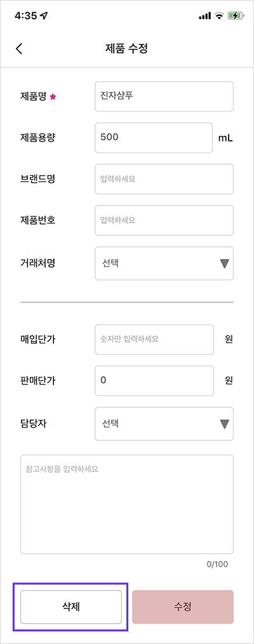Click the 삭제 button
Viewport: 254px width, 644px height.
71,607
